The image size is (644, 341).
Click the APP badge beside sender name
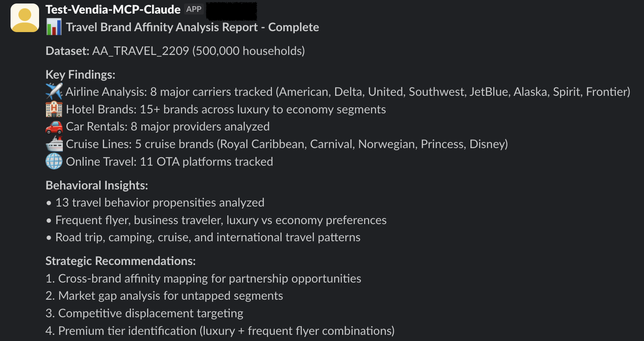click(194, 9)
